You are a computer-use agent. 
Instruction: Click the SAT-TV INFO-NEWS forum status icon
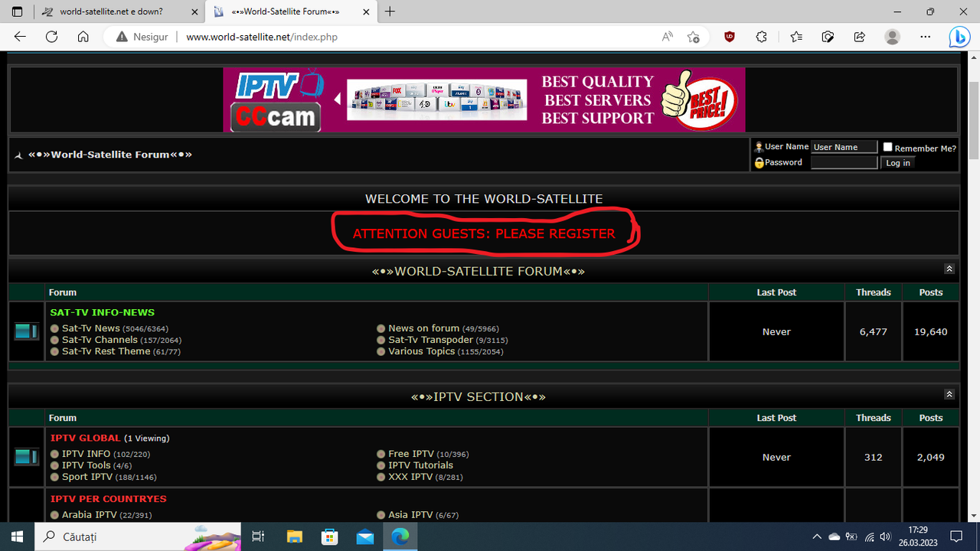pyautogui.click(x=26, y=331)
